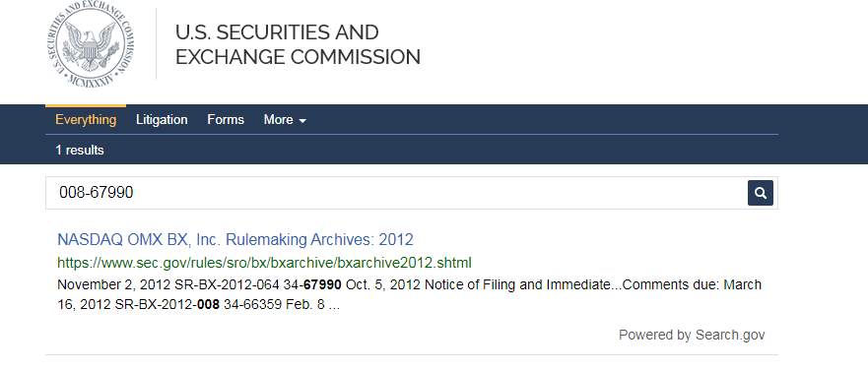
Task: Open the More navigation dropdown
Action: 285,119
